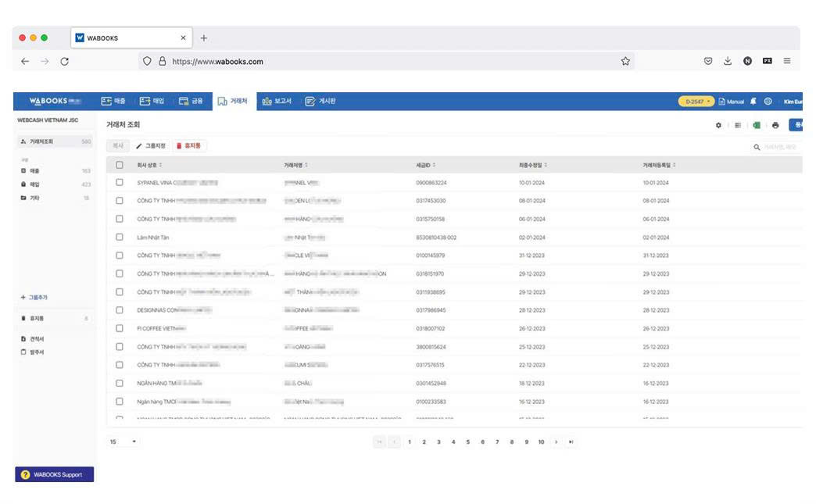Filter by 매출 in sidebar

point(55,170)
